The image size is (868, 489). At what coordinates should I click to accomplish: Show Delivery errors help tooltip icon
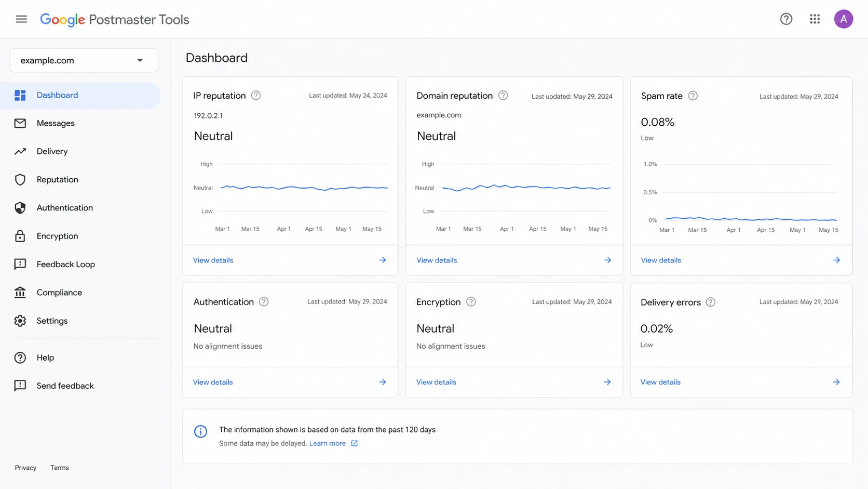[x=711, y=302]
